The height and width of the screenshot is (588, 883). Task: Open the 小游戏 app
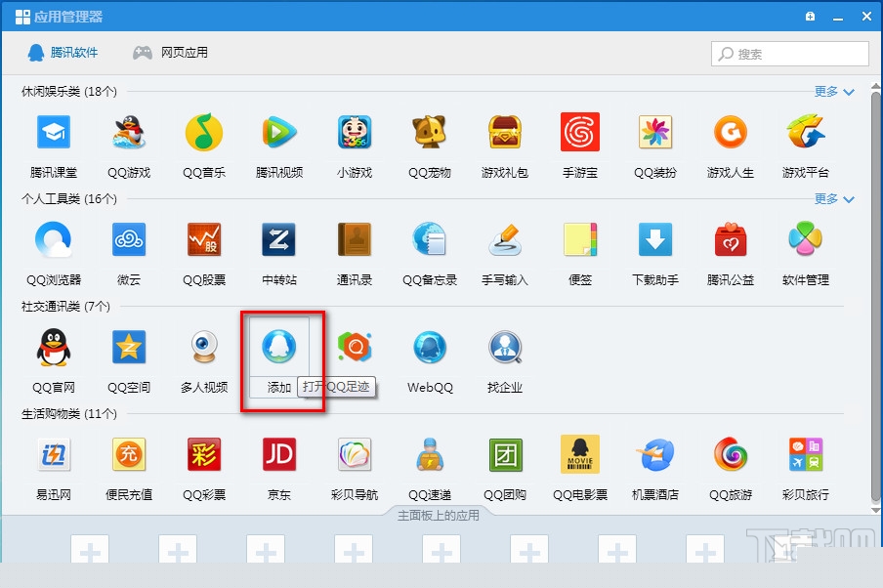click(x=355, y=133)
